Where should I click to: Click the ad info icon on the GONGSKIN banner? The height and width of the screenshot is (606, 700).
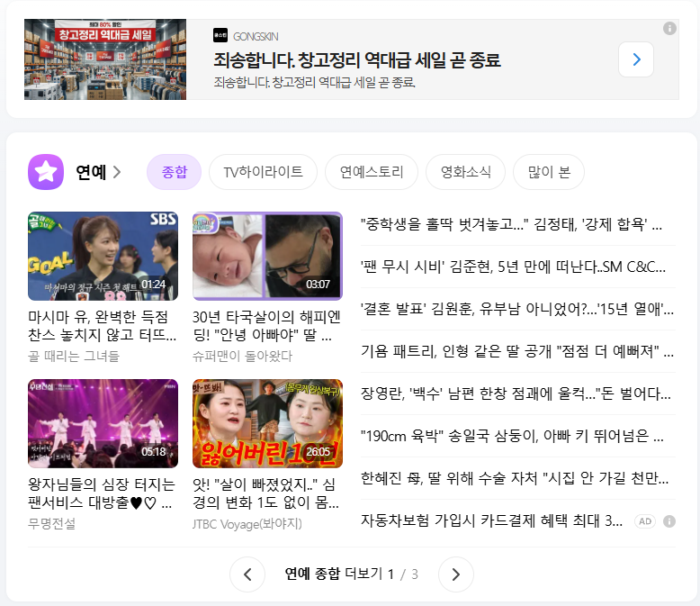pos(669,29)
